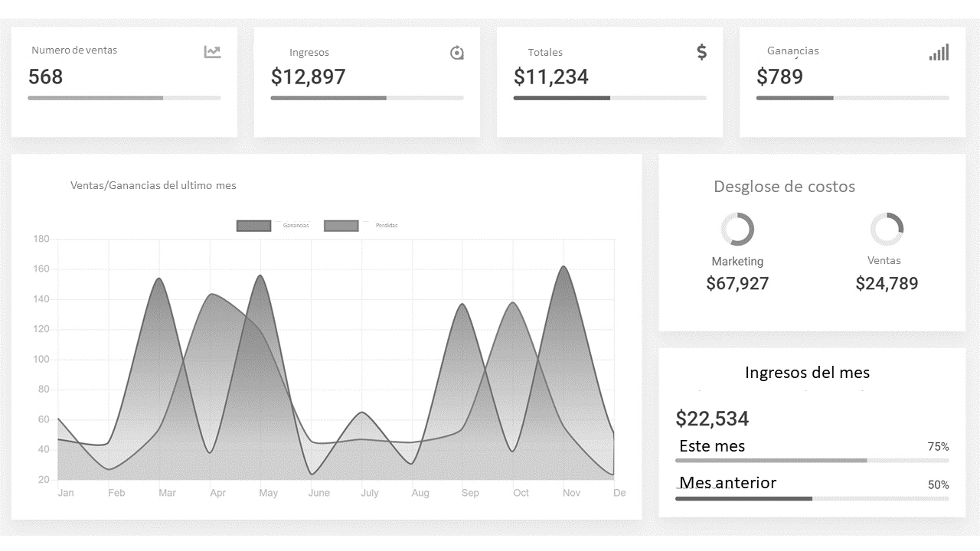
Task: Click the Nov label on chart axis
Action: coord(571,493)
